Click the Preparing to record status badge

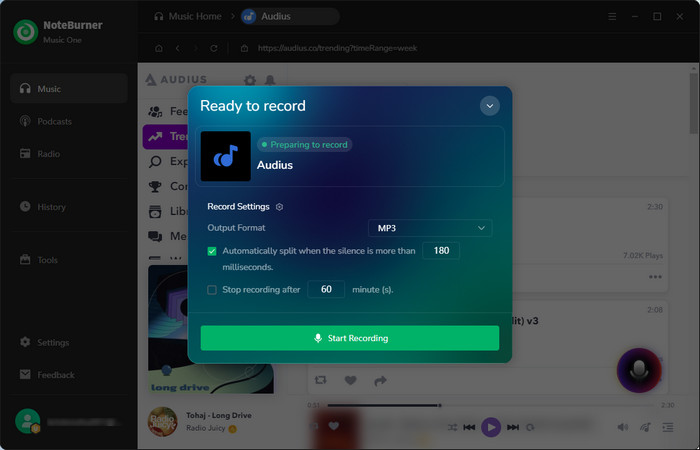304,145
